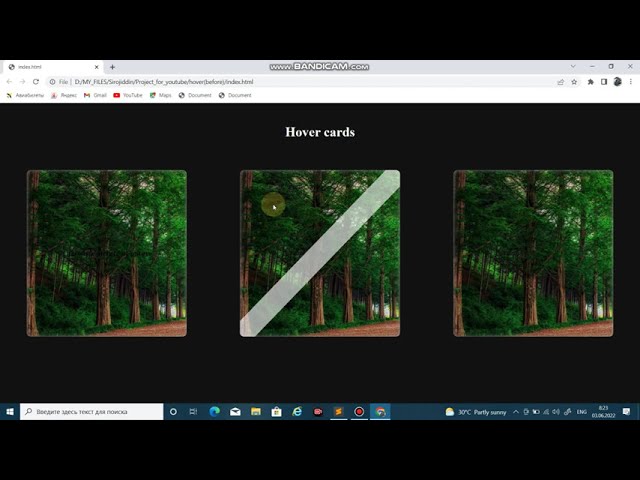Switch the ENG input language indicator
Screen dimensions: 640x480
[582, 412]
